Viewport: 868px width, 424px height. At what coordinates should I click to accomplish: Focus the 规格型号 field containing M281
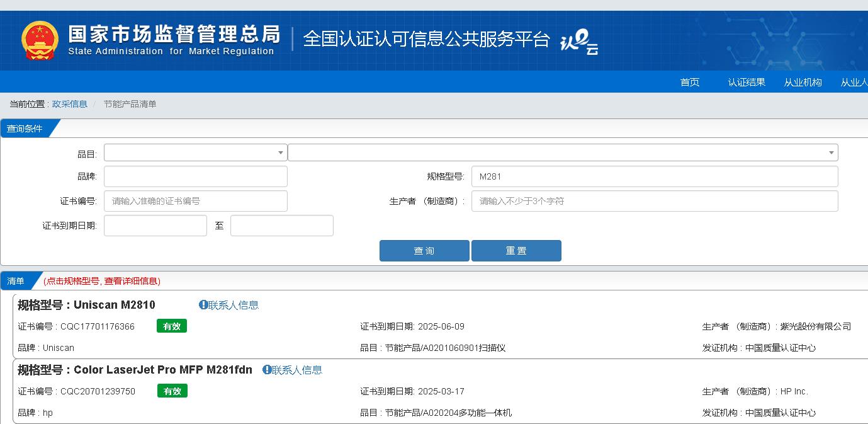[655, 176]
